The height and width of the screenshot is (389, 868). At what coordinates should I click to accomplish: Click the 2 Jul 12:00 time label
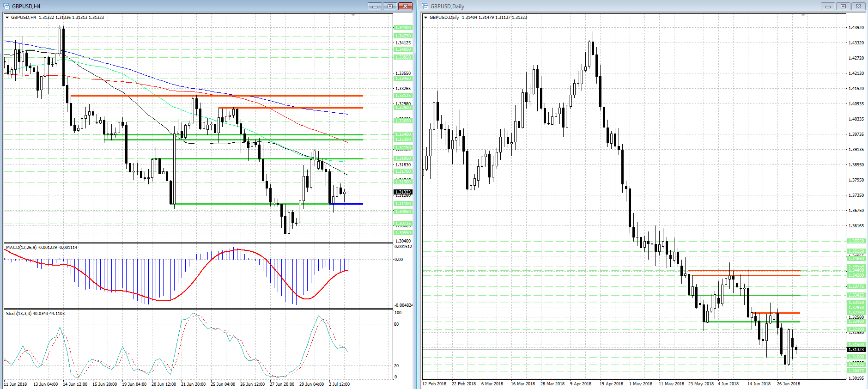coord(339,384)
